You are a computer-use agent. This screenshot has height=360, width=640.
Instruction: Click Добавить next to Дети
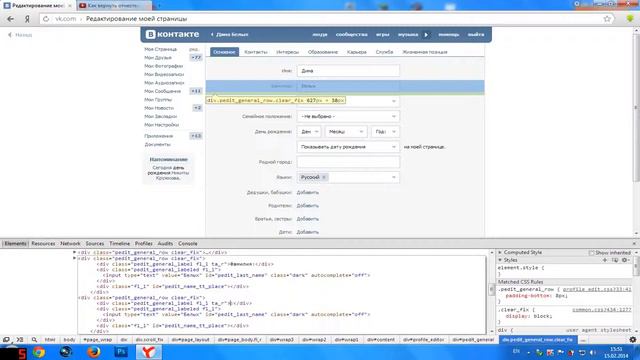[x=307, y=232]
